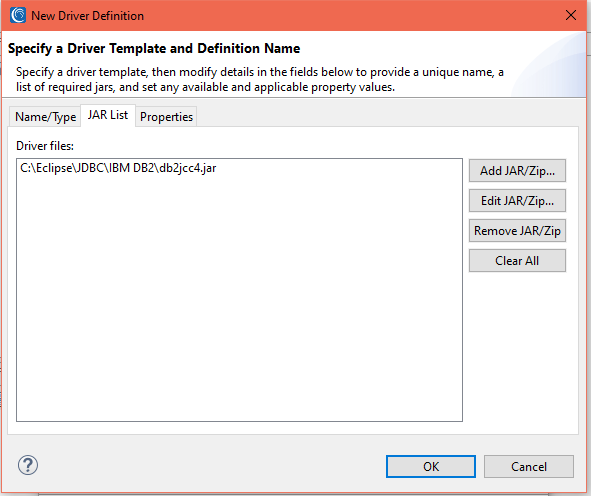This screenshot has width=591, height=496.
Task: Click the 'Driver files:' label
Action: (x=45, y=146)
